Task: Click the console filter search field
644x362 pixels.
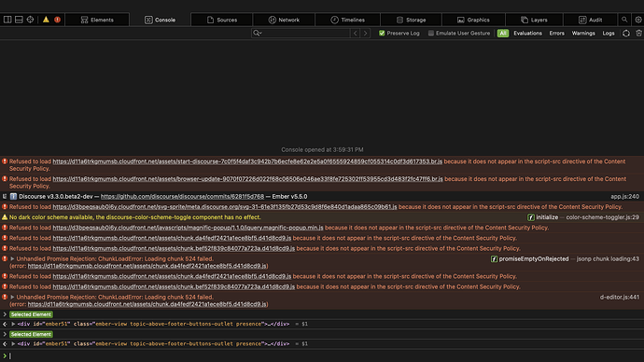Action: point(306,34)
